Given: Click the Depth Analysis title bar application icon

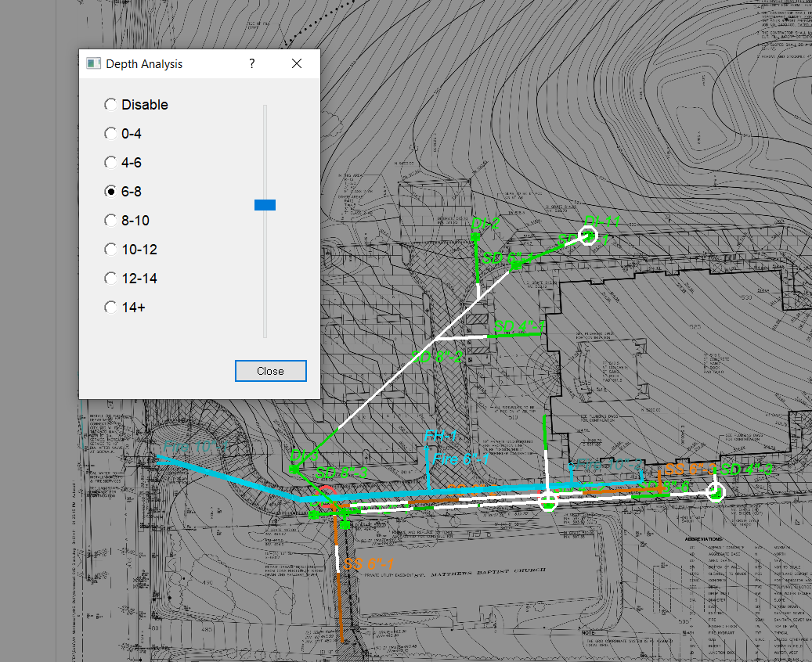Looking at the screenshot, I should 92,63.
